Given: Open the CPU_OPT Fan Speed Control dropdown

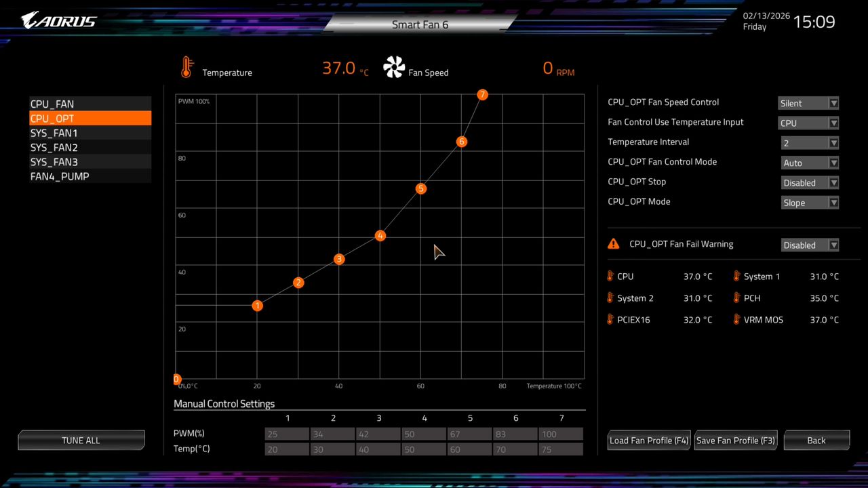Looking at the screenshot, I should (x=809, y=103).
